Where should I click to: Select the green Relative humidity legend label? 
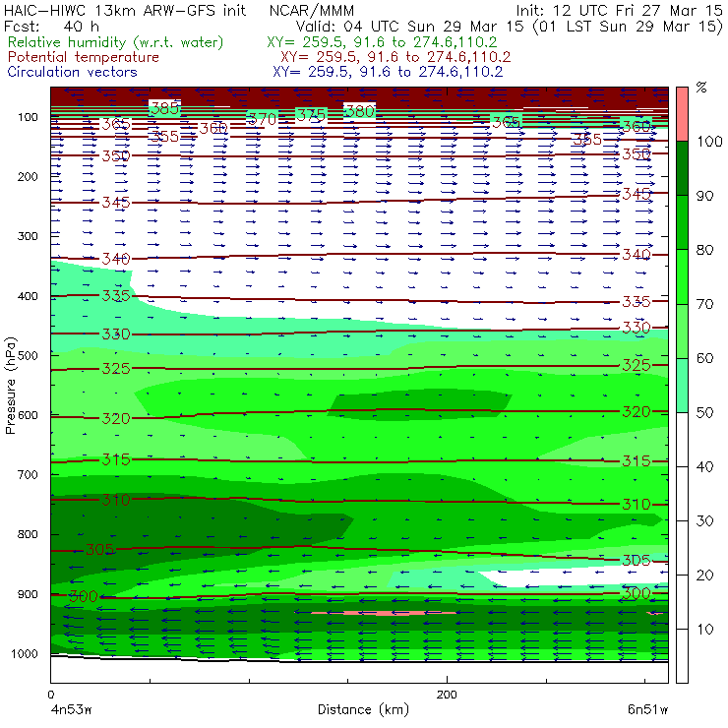pyautogui.click(x=116, y=42)
